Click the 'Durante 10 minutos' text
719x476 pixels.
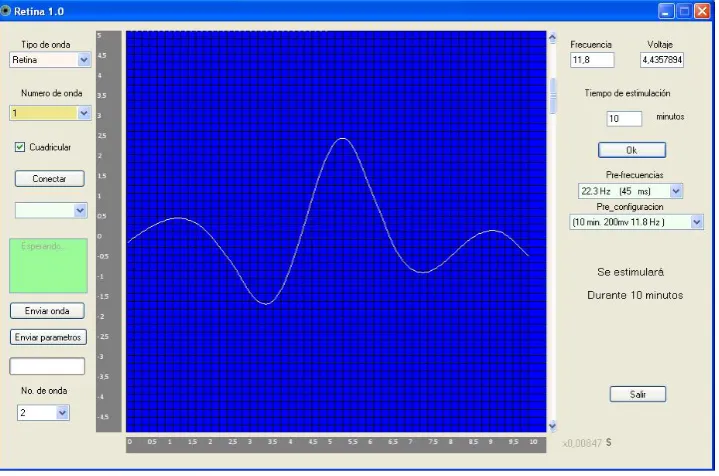[x=635, y=295]
